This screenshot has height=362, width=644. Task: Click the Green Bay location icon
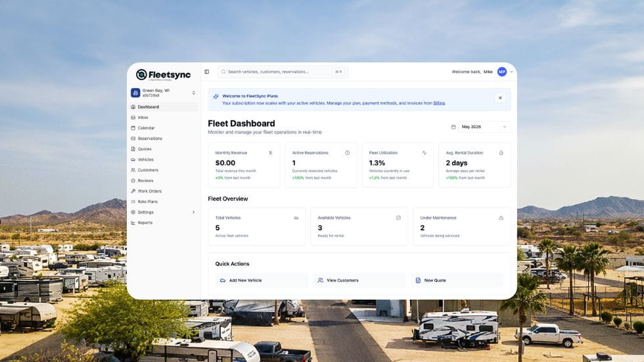[x=135, y=93]
